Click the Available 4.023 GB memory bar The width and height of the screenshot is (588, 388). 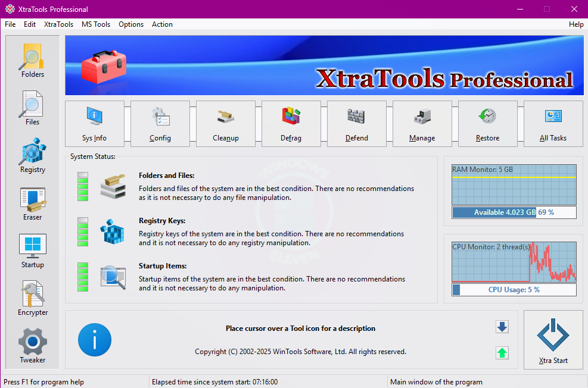click(514, 212)
